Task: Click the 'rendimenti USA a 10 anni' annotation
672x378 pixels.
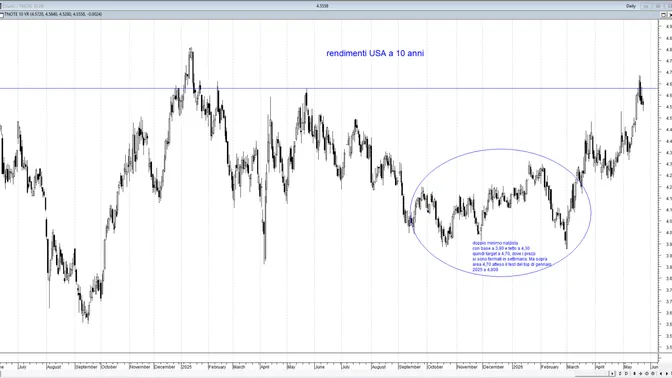Action: click(375, 53)
